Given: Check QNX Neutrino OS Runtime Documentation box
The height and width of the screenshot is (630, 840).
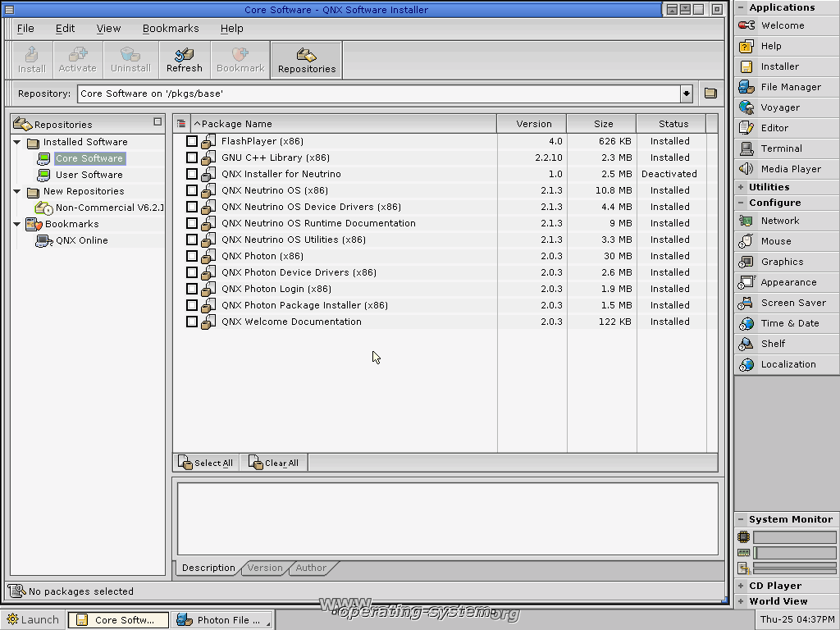Looking at the screenshot, I should (192, 223).
